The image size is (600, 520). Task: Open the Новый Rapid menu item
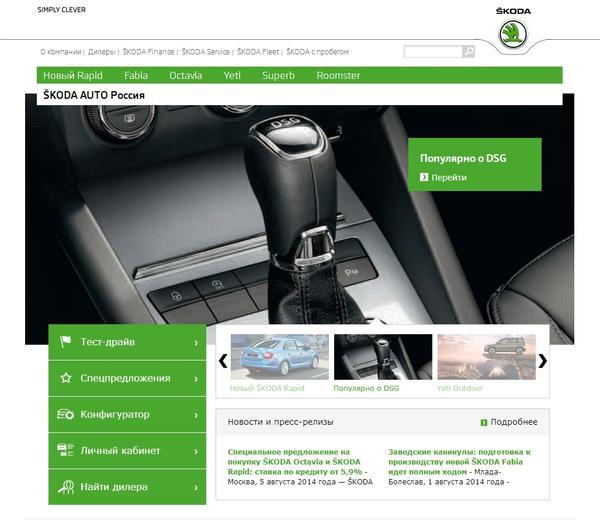73,75
